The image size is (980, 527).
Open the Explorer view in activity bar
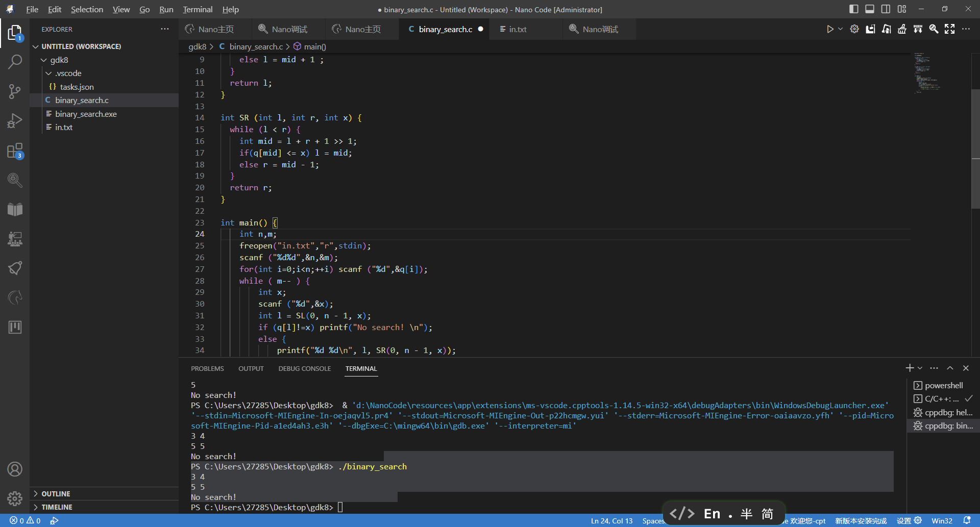point(15,33)
